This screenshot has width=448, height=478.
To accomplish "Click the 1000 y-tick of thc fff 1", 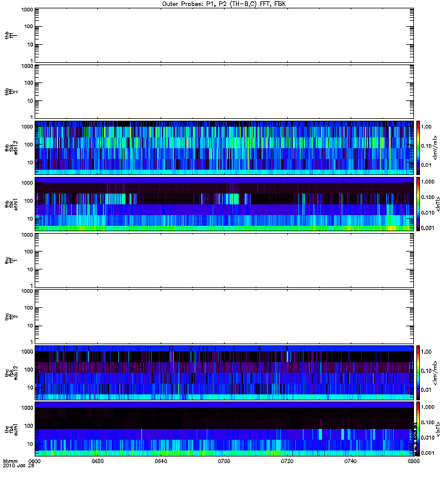I will tap(27, 235).
